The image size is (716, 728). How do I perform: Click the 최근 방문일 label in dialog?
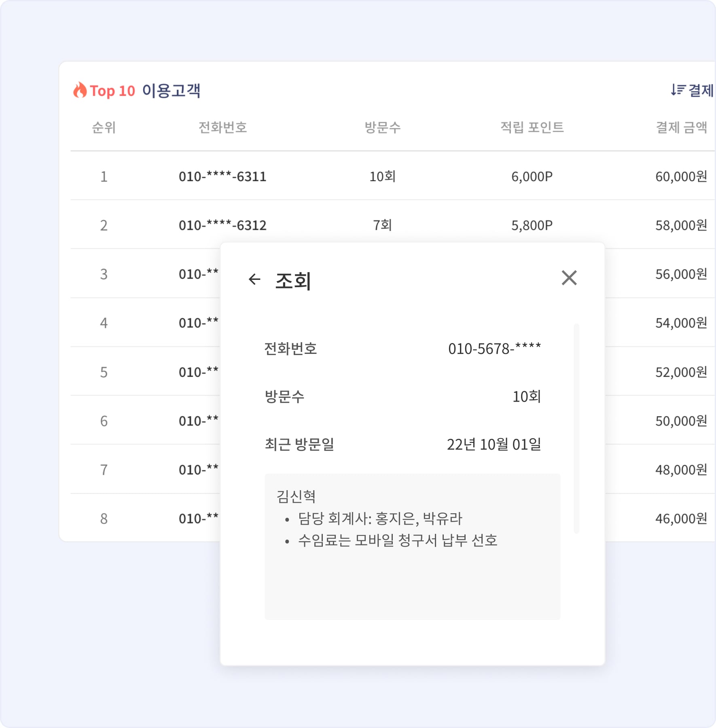tap(299, 444)
